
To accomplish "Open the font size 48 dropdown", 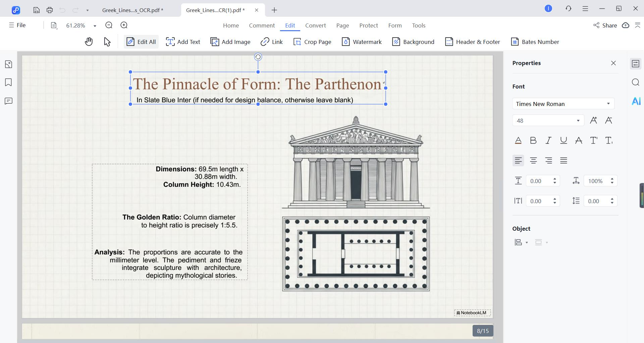I will 578,120.
